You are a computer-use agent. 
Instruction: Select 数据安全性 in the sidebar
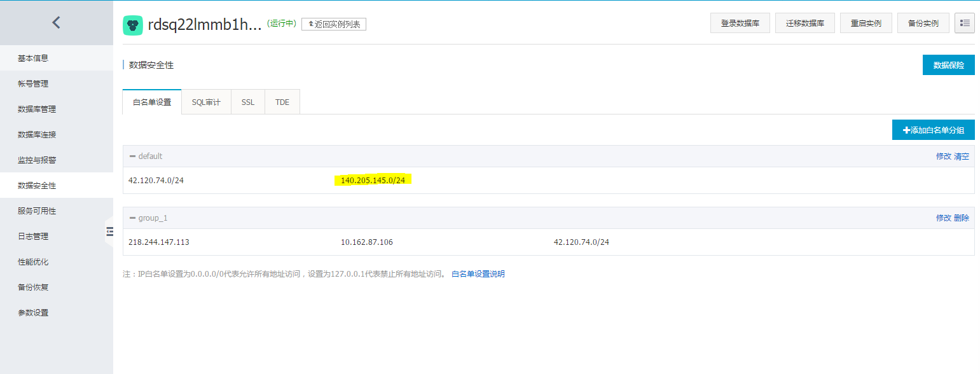[57, 185]
